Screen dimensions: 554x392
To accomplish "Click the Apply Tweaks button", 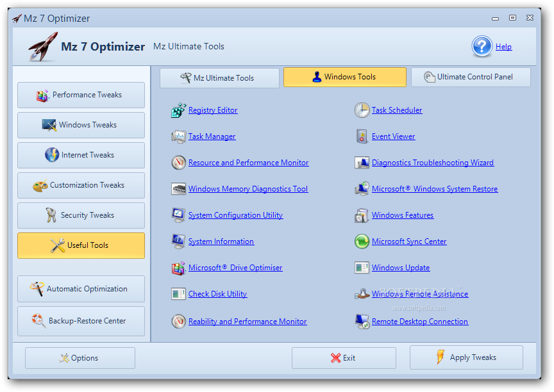I will pos(466,357).
